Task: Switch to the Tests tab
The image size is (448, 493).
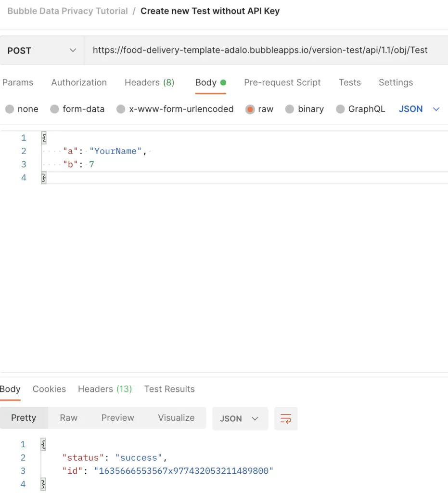Action: tap(349, 82)
